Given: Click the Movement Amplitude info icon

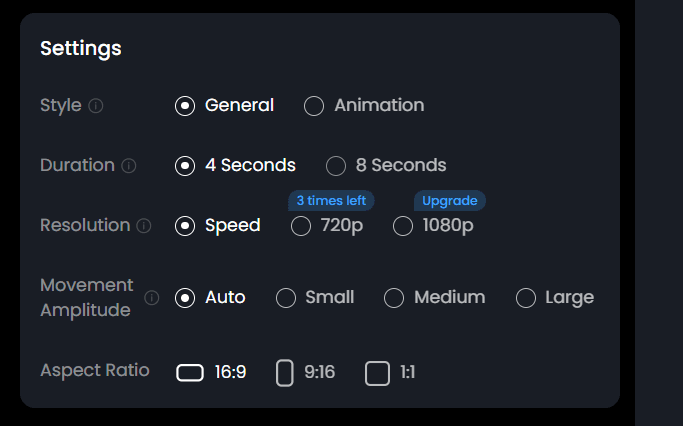Looking at the screenshot, I should [152, 298].
